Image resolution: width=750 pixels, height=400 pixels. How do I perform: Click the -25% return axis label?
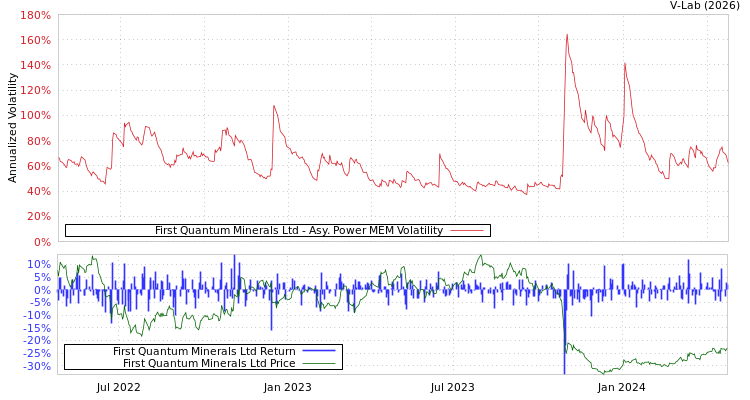pos(35,353)
